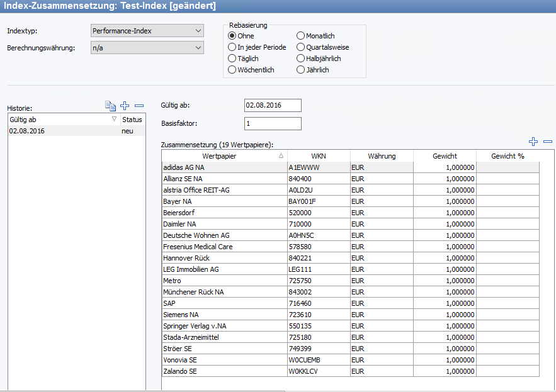
Task: Enable Jährlich rebasing
Action: pos(300,70)
